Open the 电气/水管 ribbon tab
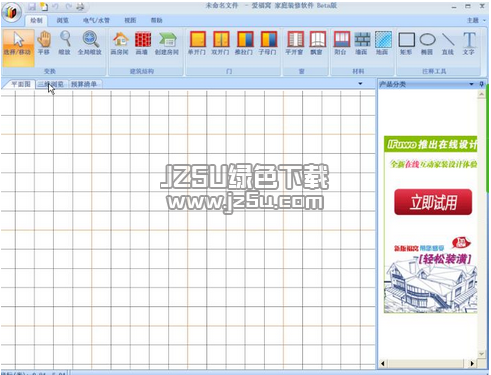491x375 pixels. (x=96, y=20)
